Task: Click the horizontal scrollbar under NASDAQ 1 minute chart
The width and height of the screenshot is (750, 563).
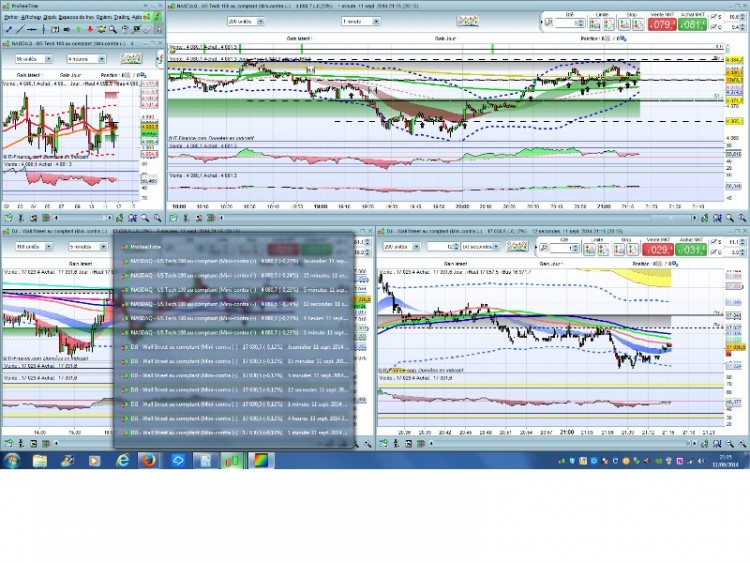Action: pos(457,218)
